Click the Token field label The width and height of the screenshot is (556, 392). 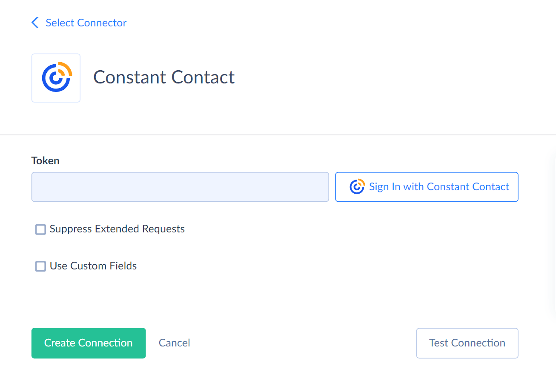46,160
